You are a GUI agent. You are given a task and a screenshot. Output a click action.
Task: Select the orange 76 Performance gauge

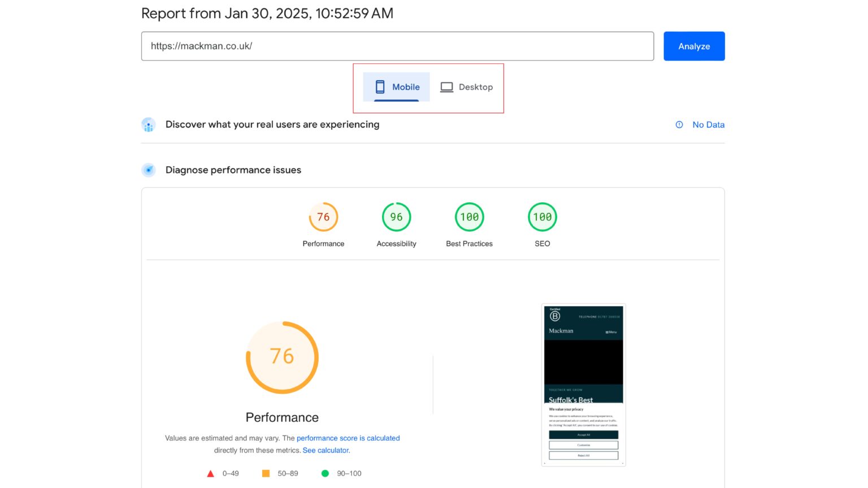(x=323, y=216)
